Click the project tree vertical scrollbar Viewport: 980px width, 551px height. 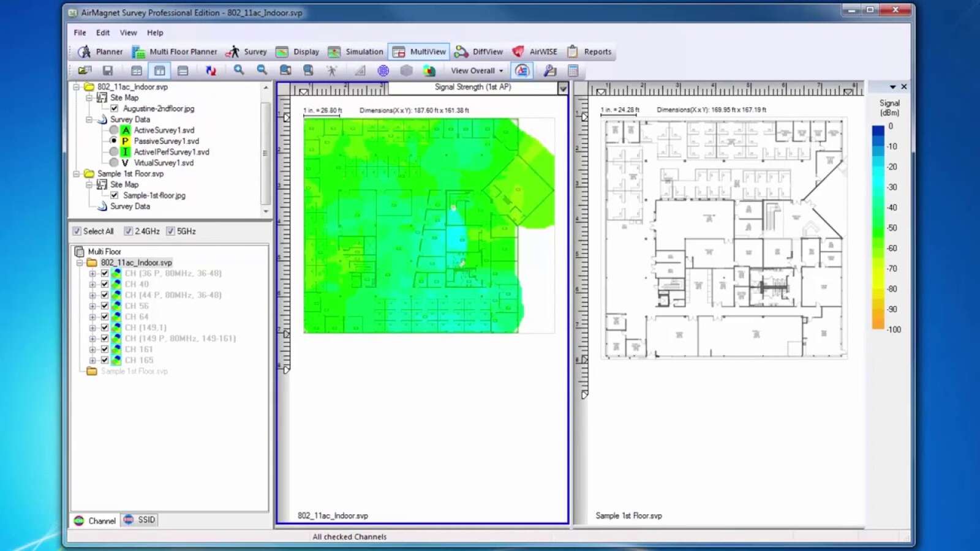coord(266,149)
